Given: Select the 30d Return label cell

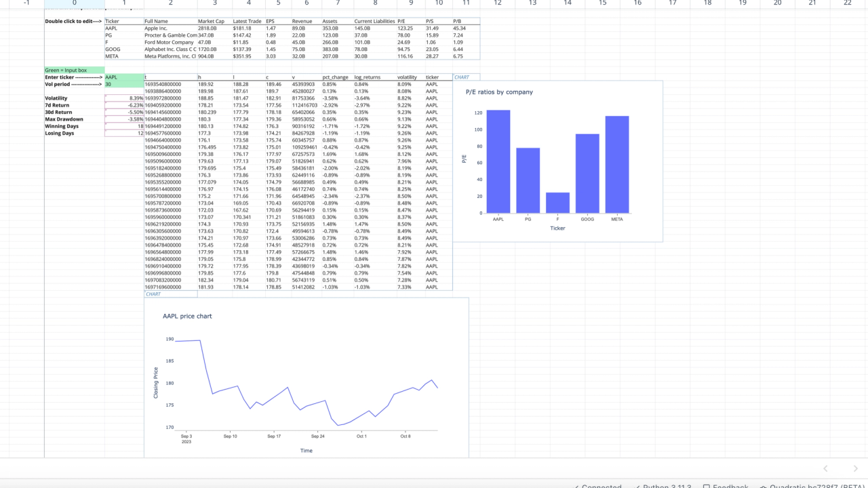Looking at the screenshot, I should (x=75, y=113).
